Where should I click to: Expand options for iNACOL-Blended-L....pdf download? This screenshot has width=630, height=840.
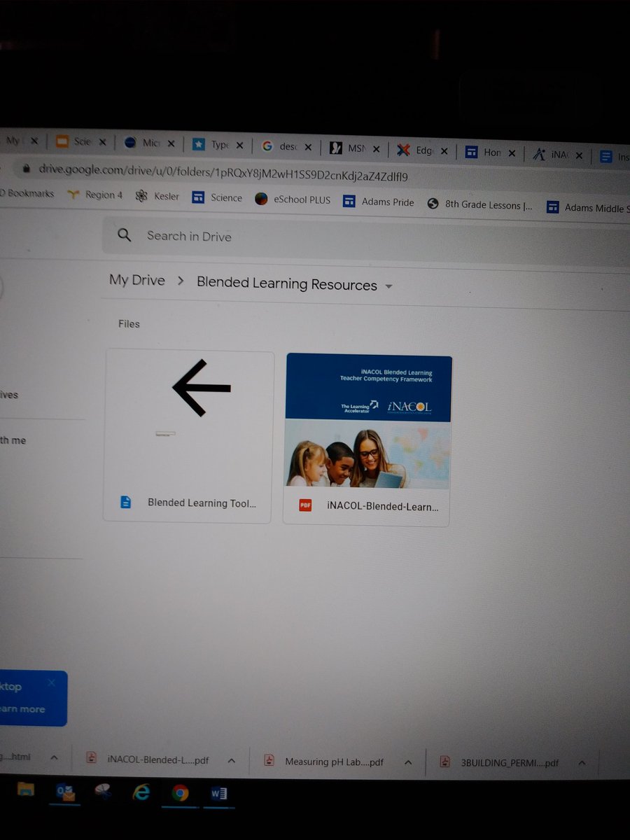pos(232,761)
